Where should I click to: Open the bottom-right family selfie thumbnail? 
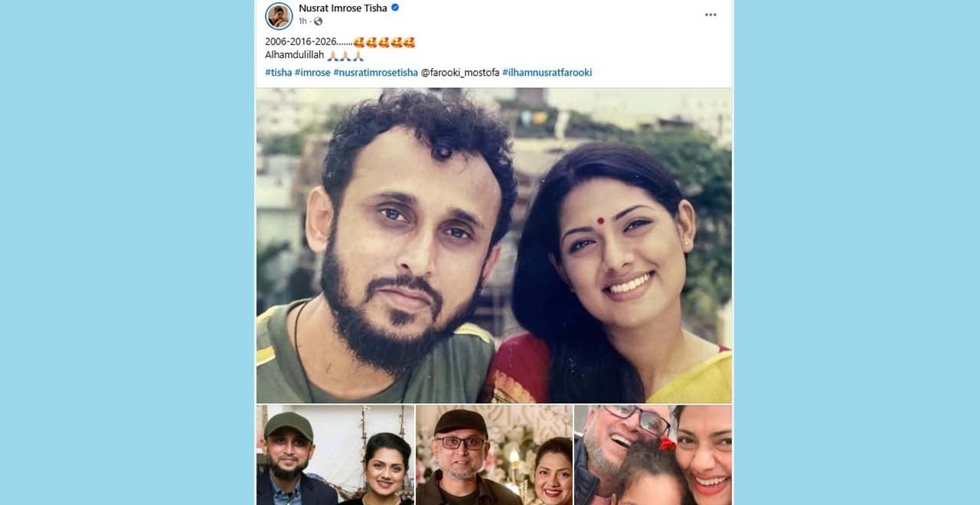pyautogui.click(x=653, y=454)
